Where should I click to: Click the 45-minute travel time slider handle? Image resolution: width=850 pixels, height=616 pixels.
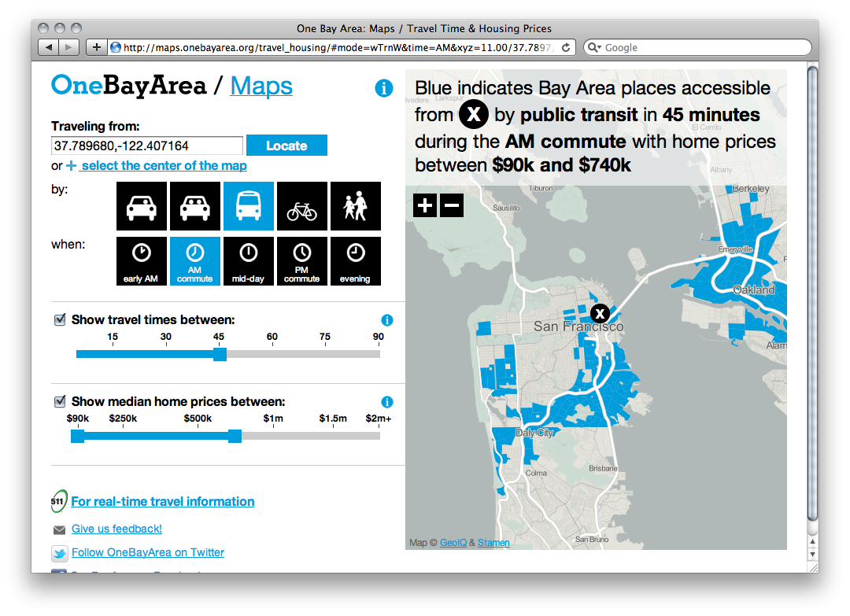219,355
